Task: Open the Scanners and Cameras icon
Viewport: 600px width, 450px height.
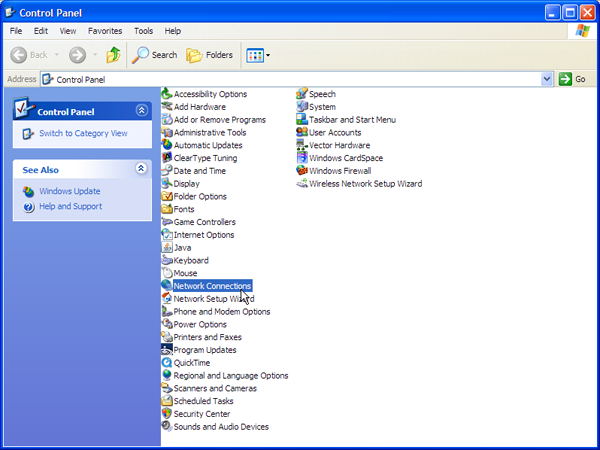Action: click(x=167, y=388)
